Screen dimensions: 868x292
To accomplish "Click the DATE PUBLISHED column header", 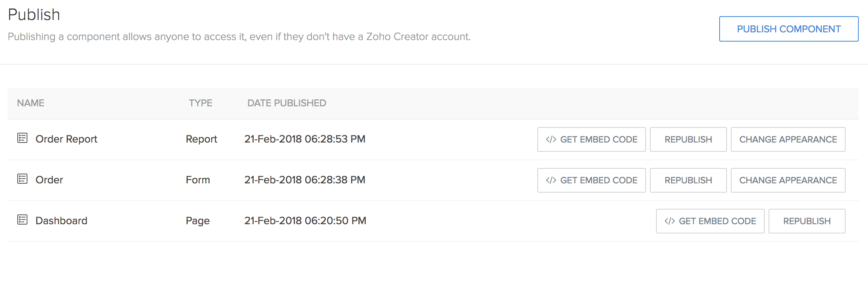I will (x=287, y=103).
